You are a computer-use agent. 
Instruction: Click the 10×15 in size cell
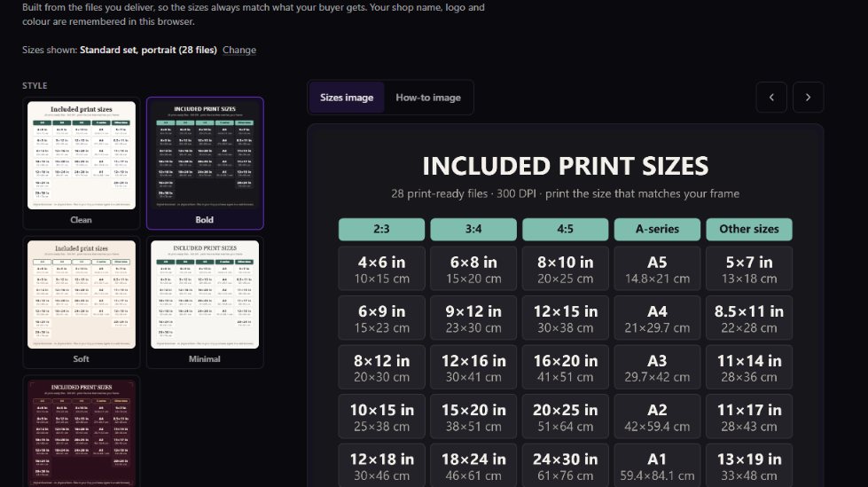[x=381, y=417]
